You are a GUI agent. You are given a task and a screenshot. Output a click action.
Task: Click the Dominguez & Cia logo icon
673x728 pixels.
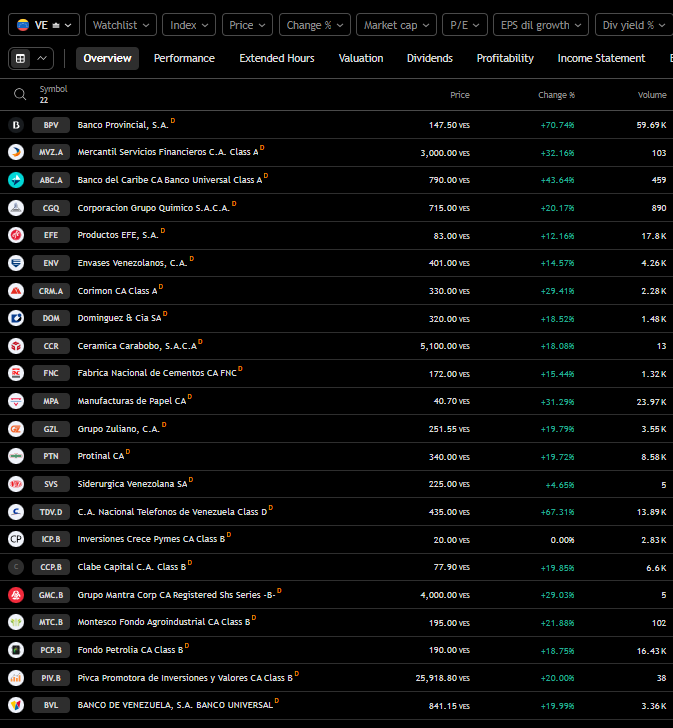pyautogui.click(x=16, y=318)
